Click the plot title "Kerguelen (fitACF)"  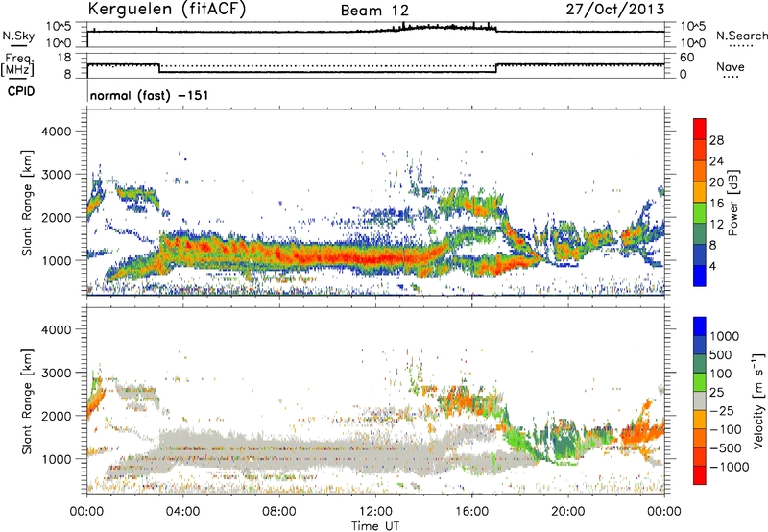click(166, 9)
